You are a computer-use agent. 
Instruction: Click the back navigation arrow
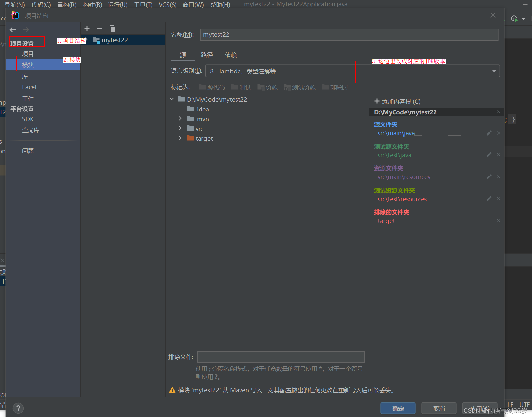tap(13, 30)
